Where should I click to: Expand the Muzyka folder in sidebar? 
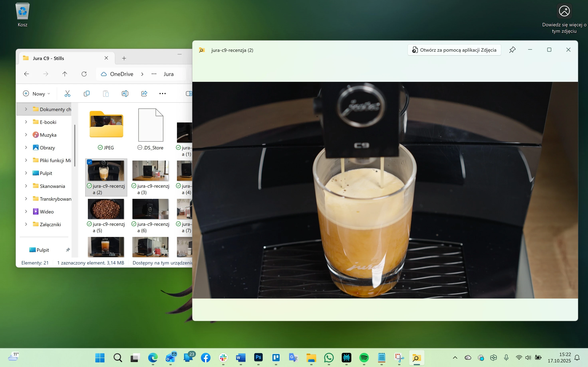click(x=26, y=135)
